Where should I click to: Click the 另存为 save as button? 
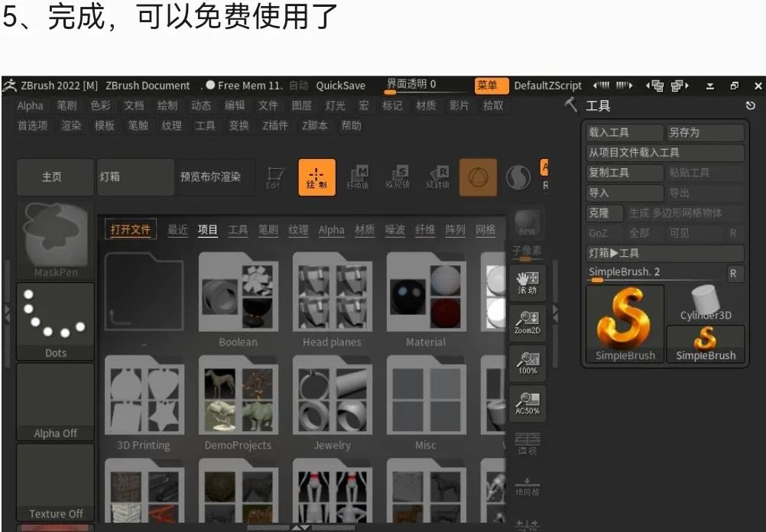pos(706,132)
